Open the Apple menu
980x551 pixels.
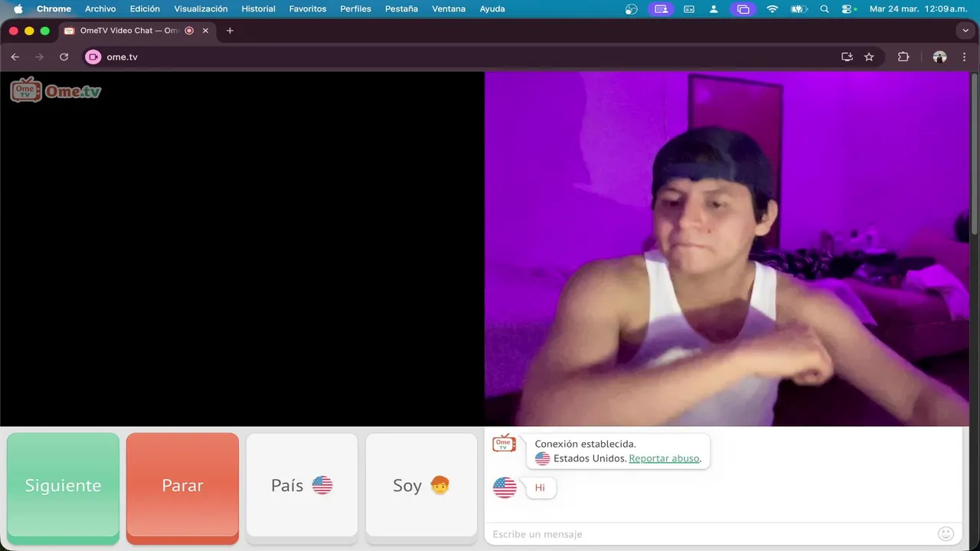pyautogui.click(x=18, y=9)
